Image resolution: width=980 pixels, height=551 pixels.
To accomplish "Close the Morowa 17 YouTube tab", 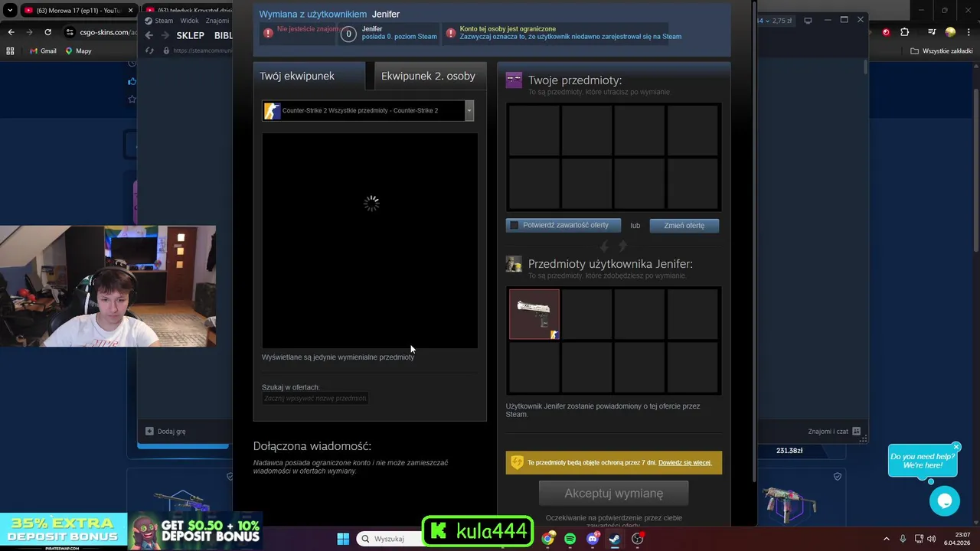I will (129, 11).
